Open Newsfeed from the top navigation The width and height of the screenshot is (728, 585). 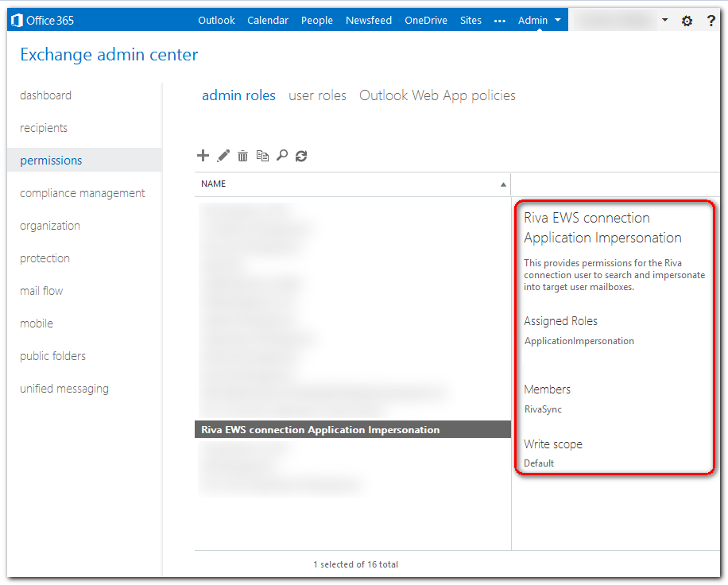369,21
